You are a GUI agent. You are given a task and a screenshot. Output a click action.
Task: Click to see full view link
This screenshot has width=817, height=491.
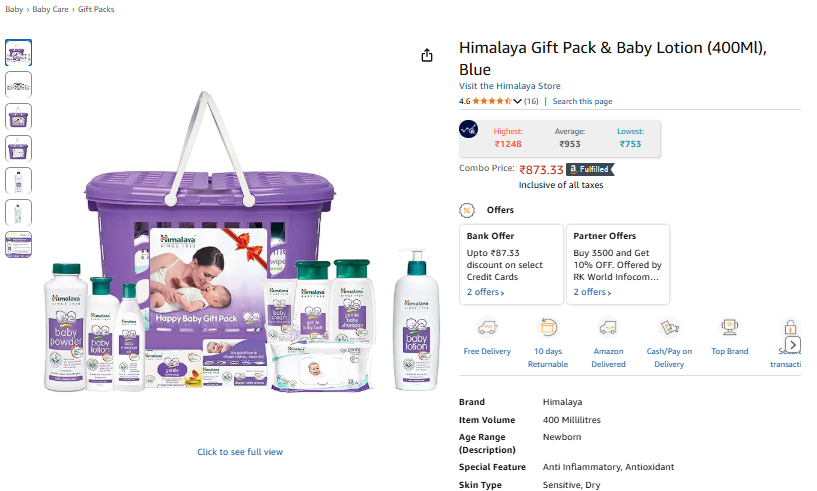coord(240,452)
